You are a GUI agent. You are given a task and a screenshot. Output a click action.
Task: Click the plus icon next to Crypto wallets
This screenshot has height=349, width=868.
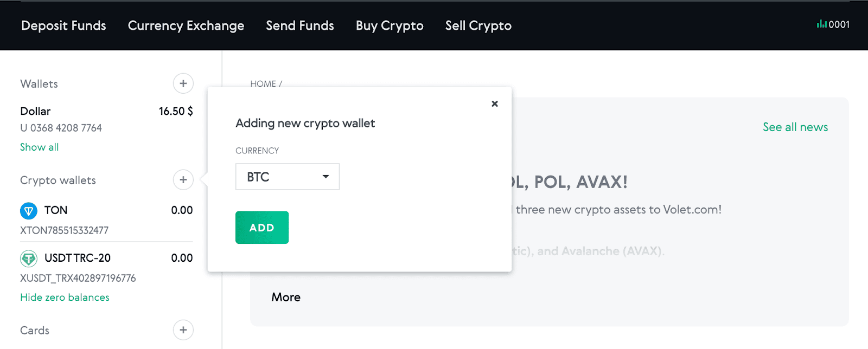pyautogui.click(x=183, y=180)
